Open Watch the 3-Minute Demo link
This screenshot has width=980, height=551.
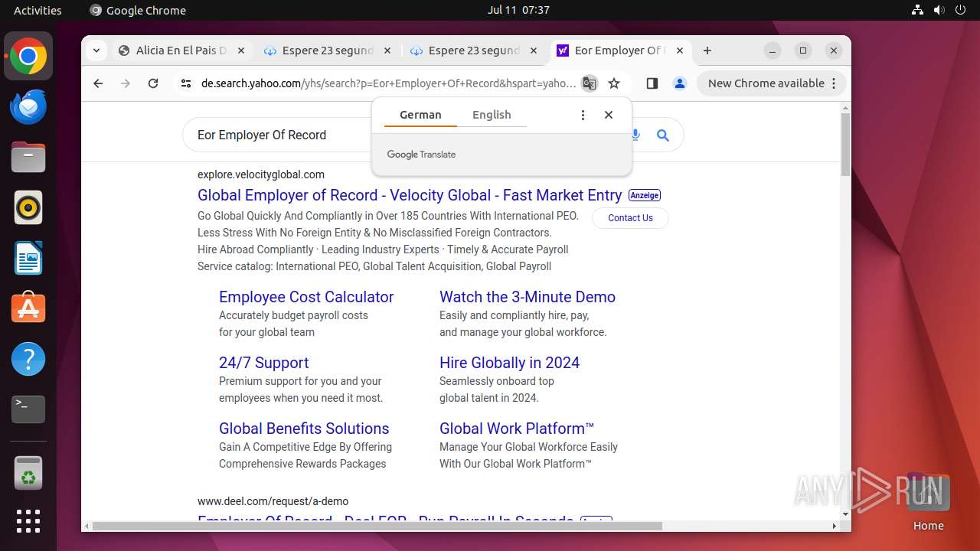coord(528,297)
